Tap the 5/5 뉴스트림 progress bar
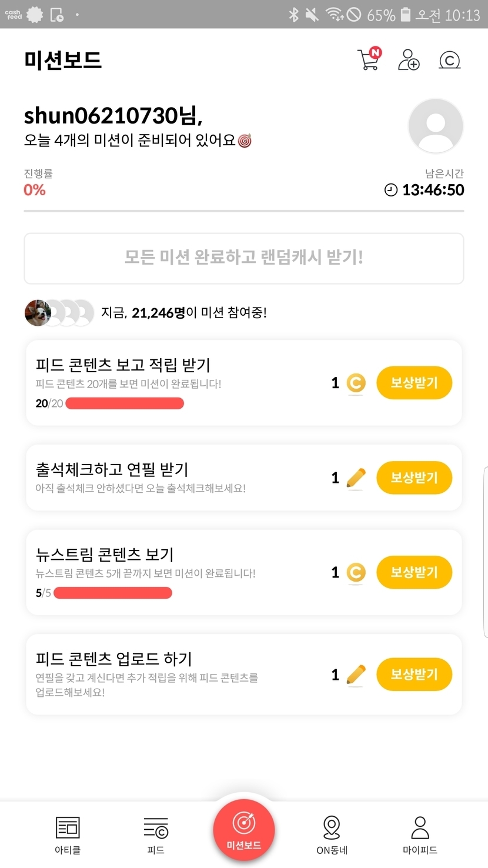This screenshot has height=868, width=488. [x=113, y=593]
